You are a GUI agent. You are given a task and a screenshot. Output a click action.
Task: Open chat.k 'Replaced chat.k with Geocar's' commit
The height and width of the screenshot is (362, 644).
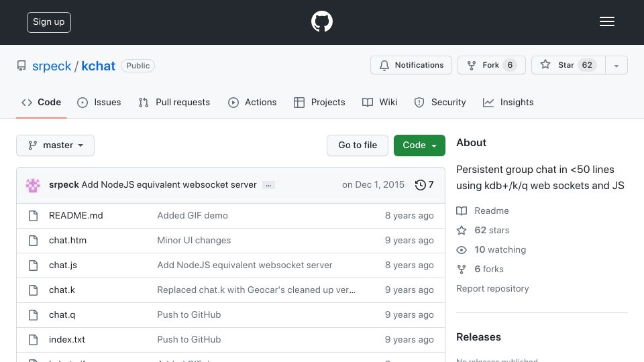tap(256, 290)
